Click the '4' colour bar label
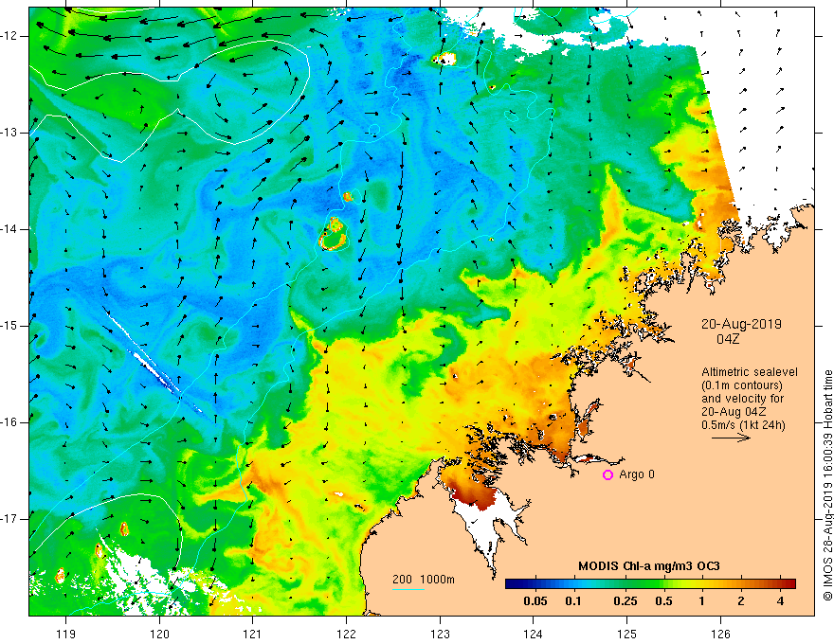The height and width of the screenshot is (644, 834). click(x=780, y=601)
